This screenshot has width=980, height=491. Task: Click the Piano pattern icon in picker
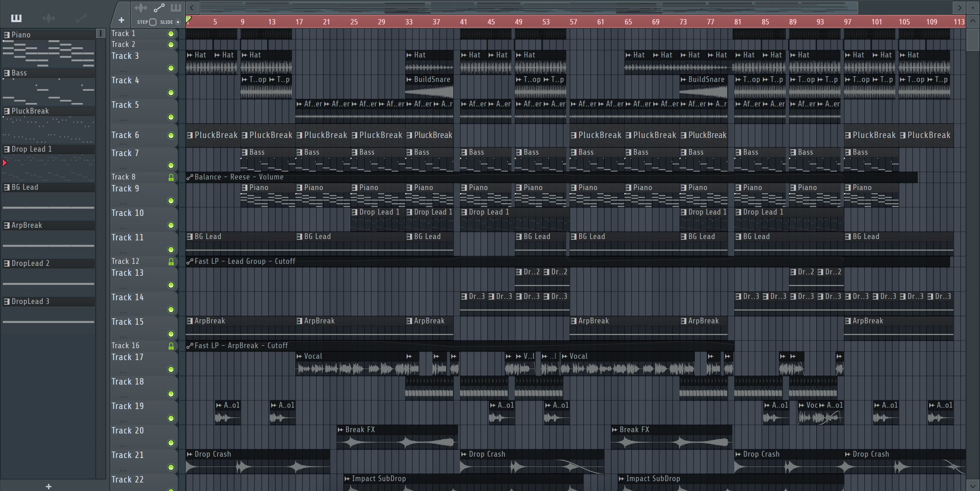6,35
